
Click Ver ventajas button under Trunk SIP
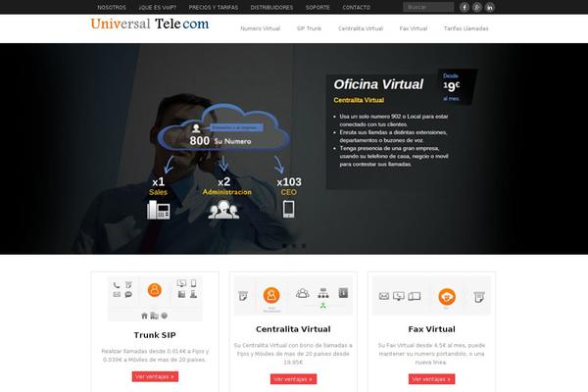(155, 376)
